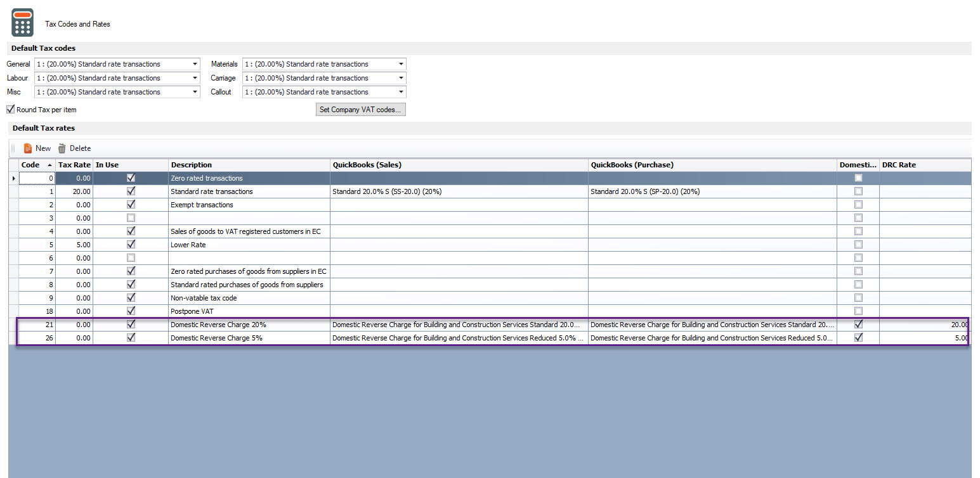Sort by the Code column header
Screen dimensions: 980x478
point(37,165)
